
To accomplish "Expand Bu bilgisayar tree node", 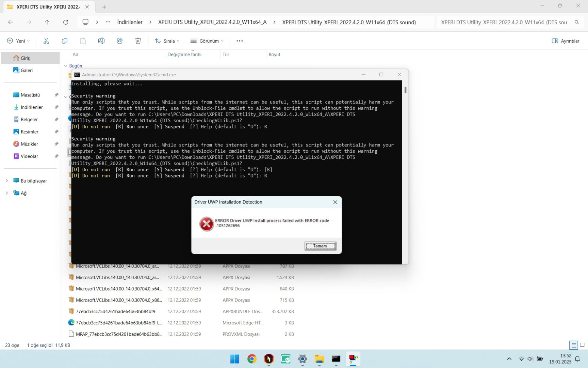I will click(6, 181).
